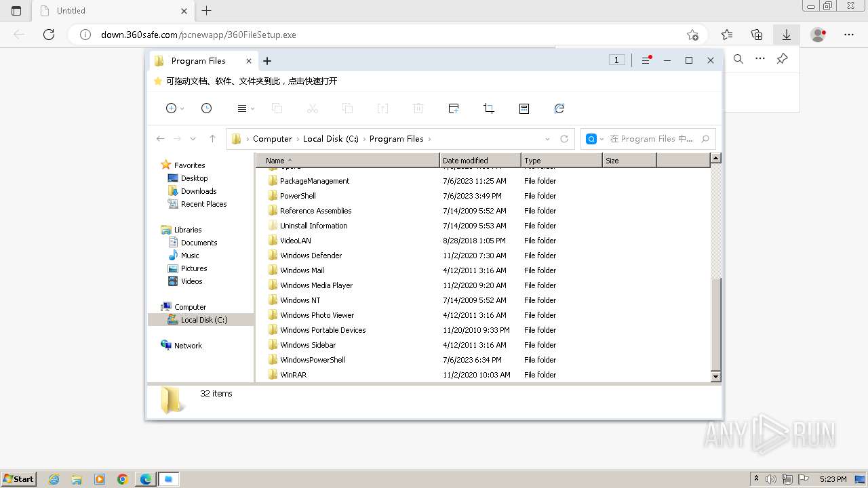Click the magnifier search icon in file manager

[x=705, y=139]
